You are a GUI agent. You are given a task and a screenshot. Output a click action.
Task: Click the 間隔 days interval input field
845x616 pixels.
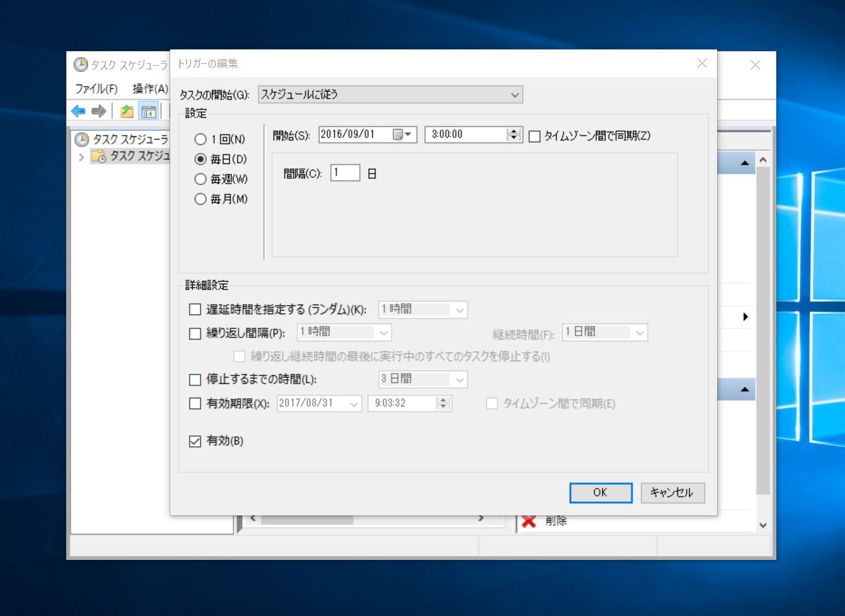coord(345,173)
